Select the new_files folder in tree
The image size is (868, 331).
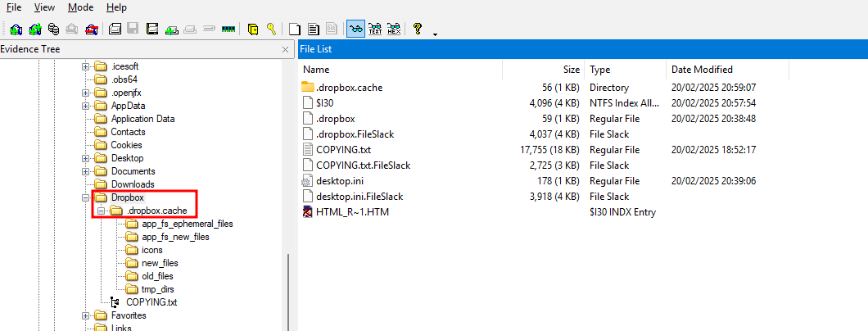[x=160, y=263]
